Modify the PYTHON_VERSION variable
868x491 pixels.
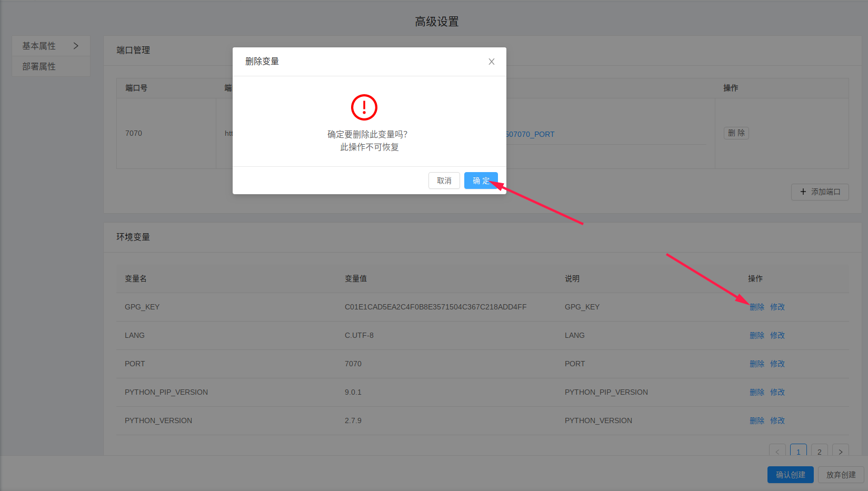(x=777, y=420)
